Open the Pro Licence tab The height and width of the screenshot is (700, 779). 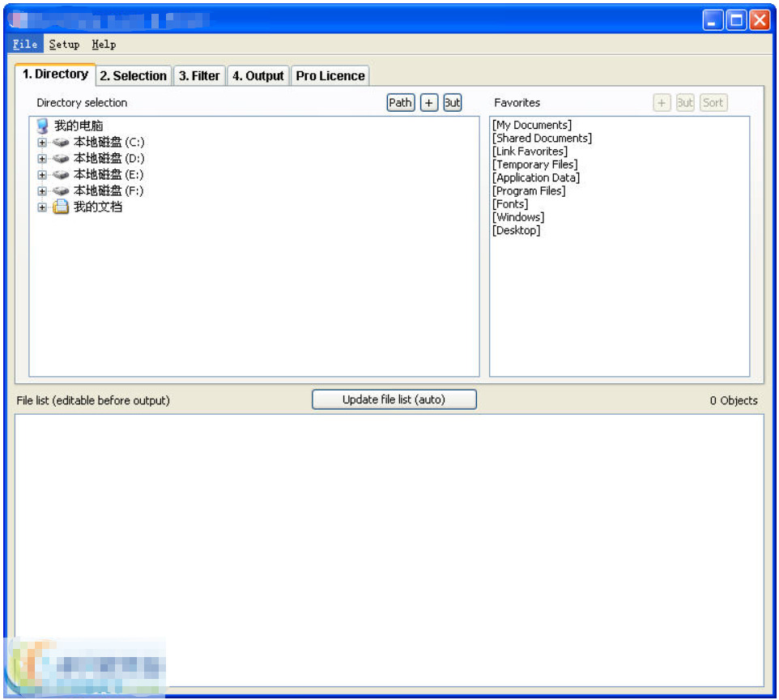pos(330,76)
